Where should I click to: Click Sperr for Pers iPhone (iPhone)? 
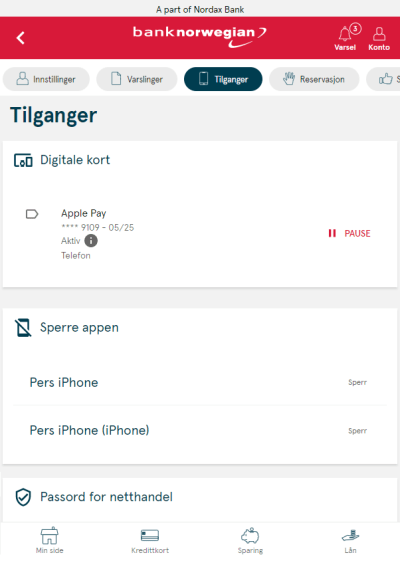357,431
